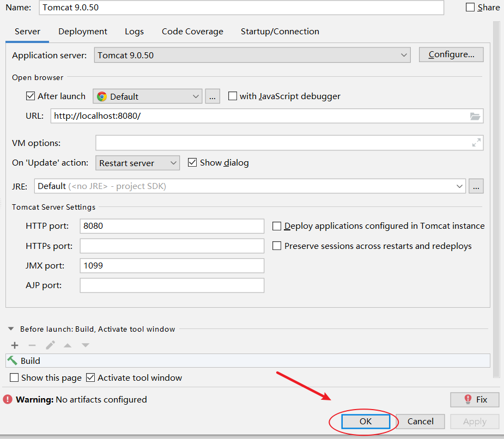Screen dimensions: 504x439
Task: Toggle the Share checkbox
Action: click(470, 7)
